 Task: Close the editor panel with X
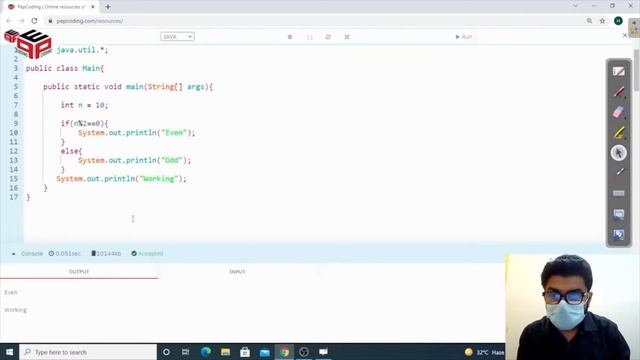coord(624,36)
